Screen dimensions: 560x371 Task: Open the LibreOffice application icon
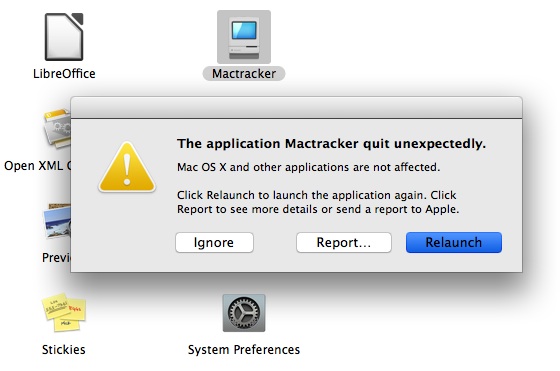click(x=64, y=37)
